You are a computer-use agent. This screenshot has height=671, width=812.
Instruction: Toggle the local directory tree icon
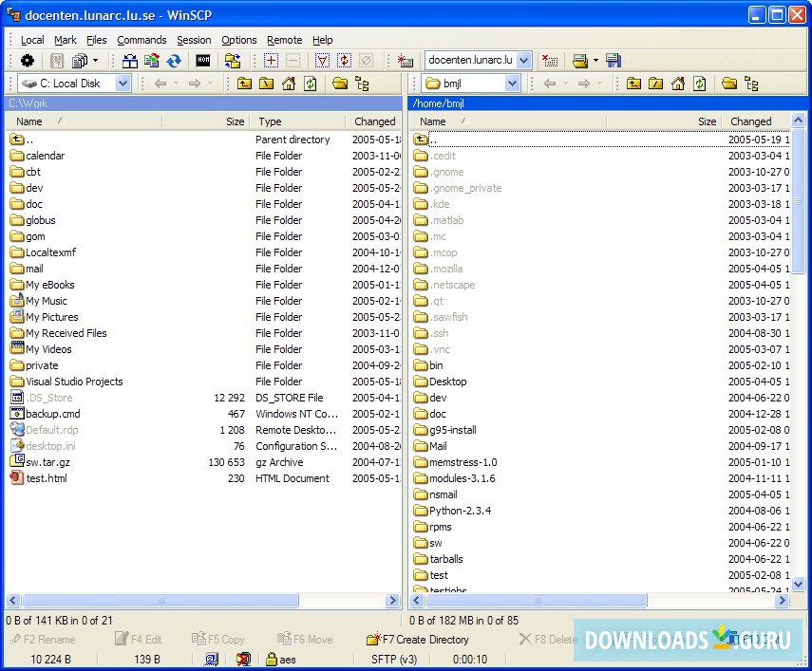(x=362, y=84)
